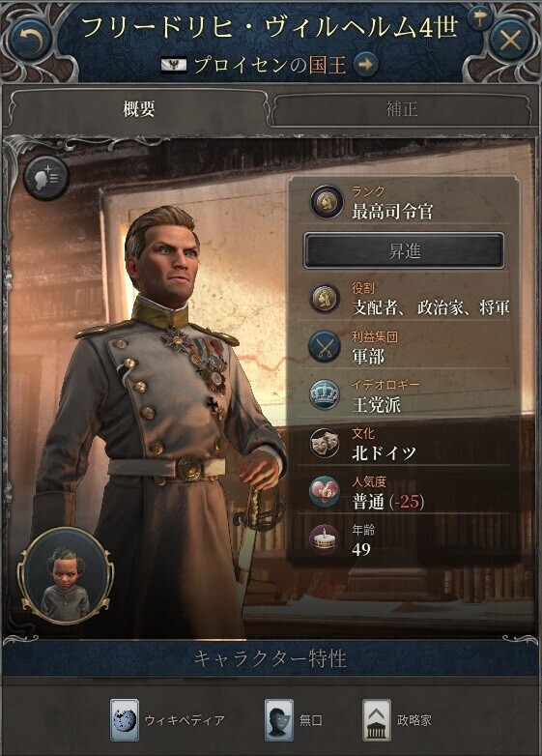Open the 軍部 interest group sabers icon
Image resolution: width=542 pixels, height=756 pixels.
325,346
